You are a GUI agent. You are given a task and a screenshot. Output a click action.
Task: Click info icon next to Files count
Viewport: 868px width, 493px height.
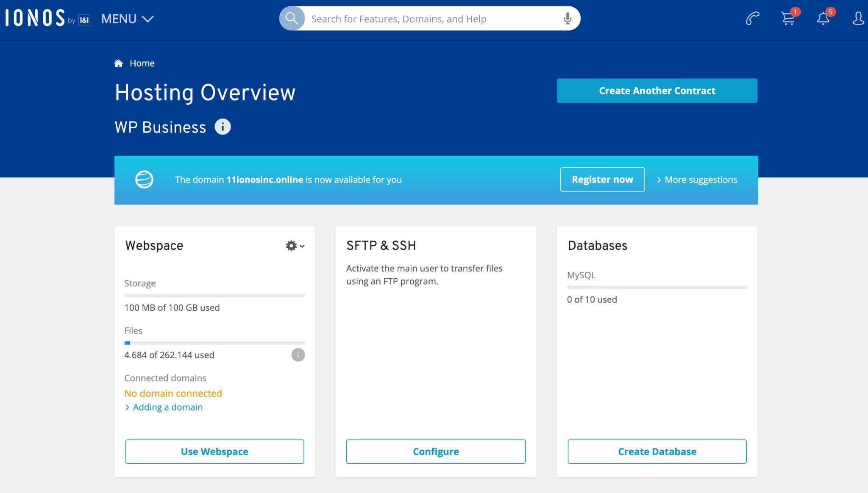pyautogui.click(x=298, y=355)
